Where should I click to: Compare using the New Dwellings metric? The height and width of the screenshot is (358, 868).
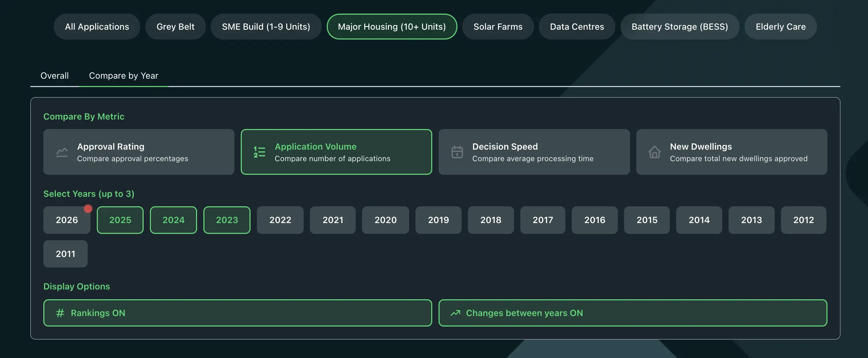(732, 152)
